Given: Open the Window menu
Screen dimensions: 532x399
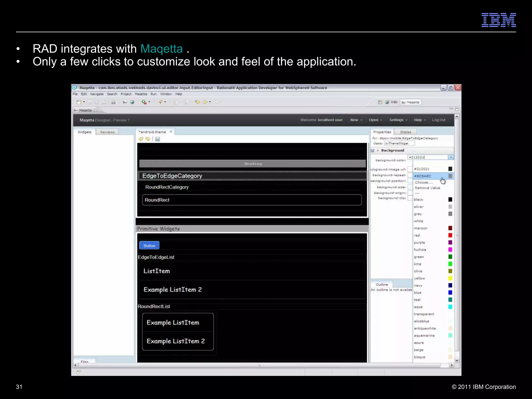Looking at the screenshot, I should pyautogui.click(x=166, y=94).
